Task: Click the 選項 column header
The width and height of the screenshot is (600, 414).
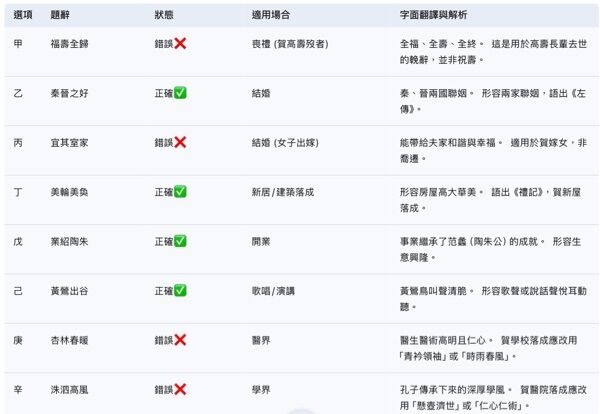Action: point(23,15)
